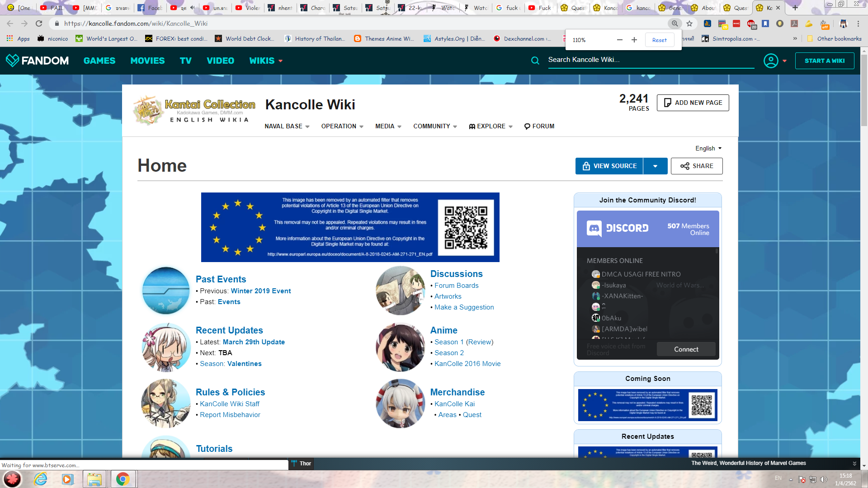Open the Chrome three-dot menu
This screenshot has height=488, width=868.
858,23
